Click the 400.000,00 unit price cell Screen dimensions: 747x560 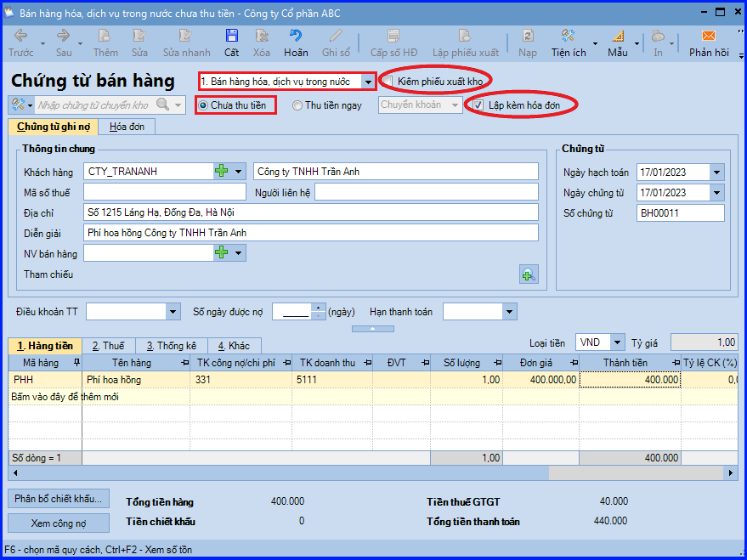click(x=541, y=380)
